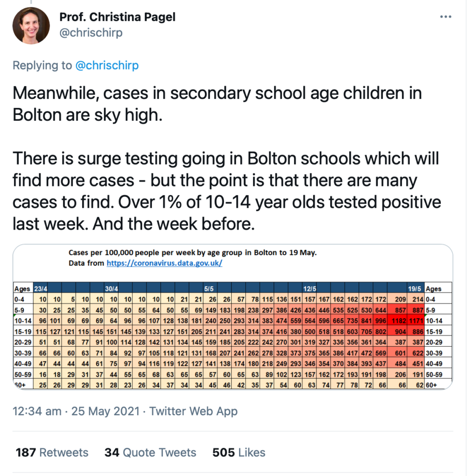Image resolution: width=472 pixels, height=476 pixels.
Task: Open the Prof. Christina Pagel display name
Action: tap(117, 17)
